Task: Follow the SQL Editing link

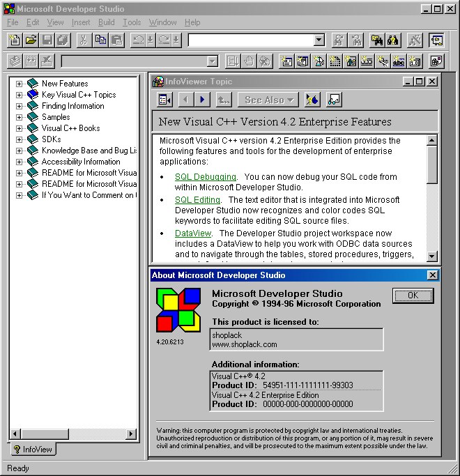Action: (197, 200)
